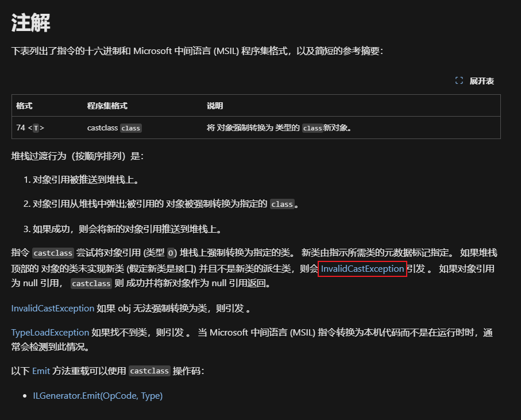Click list item 2 about 对象引用从堆栈中弹出
Screen dimensions: 521x420
pos(161,204)
